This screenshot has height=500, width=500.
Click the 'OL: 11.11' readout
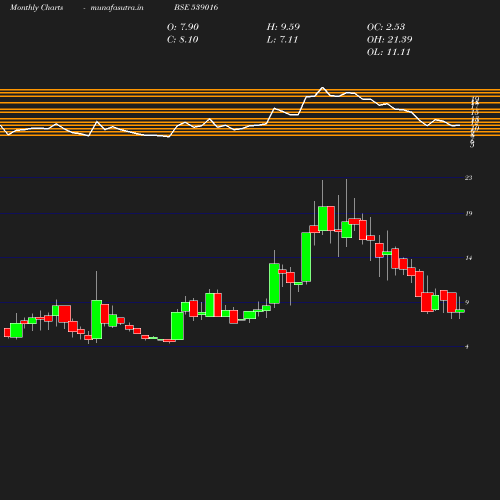[388, 52]
